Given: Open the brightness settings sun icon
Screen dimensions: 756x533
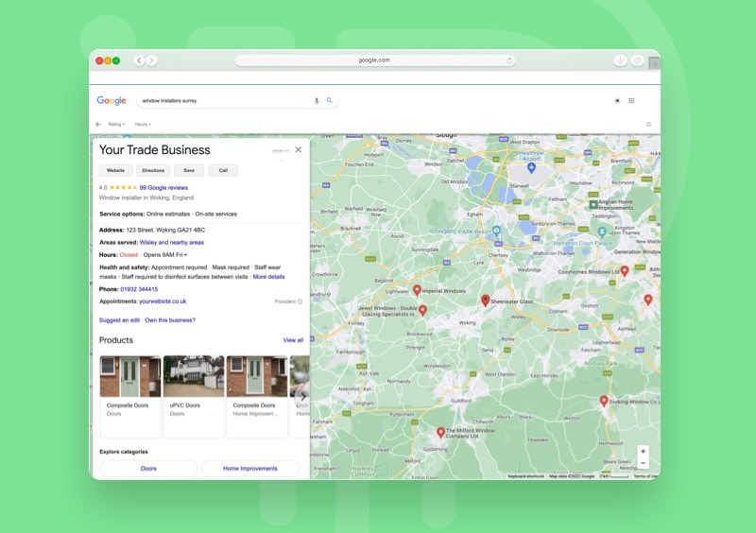Looking at the screenshot, I should coord(617,100).
